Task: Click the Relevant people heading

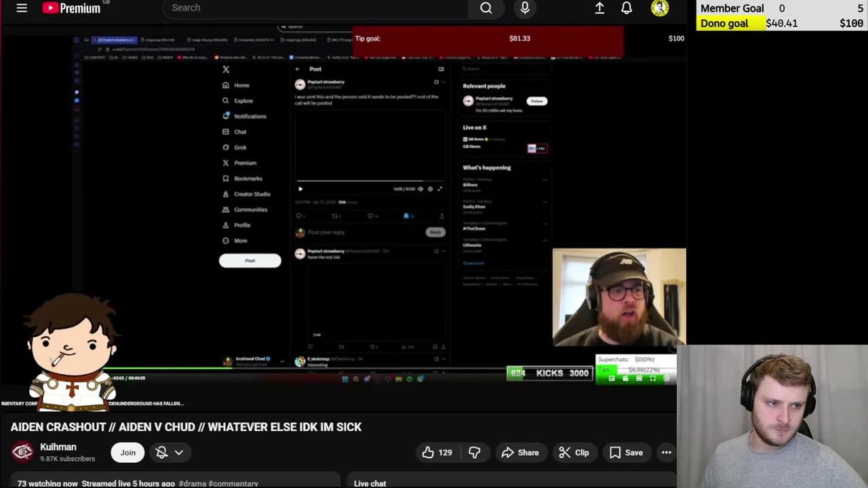Action: click(484, 86)
